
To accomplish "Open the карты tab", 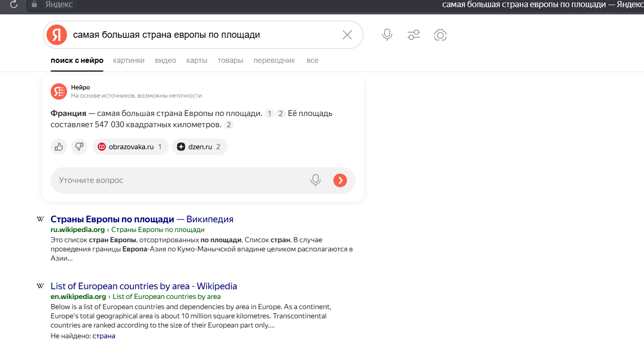I will pos(197,60).
